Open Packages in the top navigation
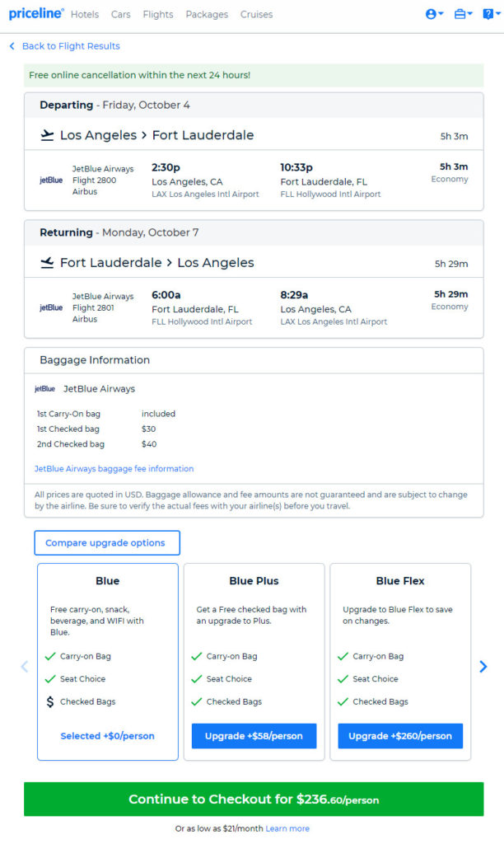Screen dimensions: 504x844 point(207,15)
